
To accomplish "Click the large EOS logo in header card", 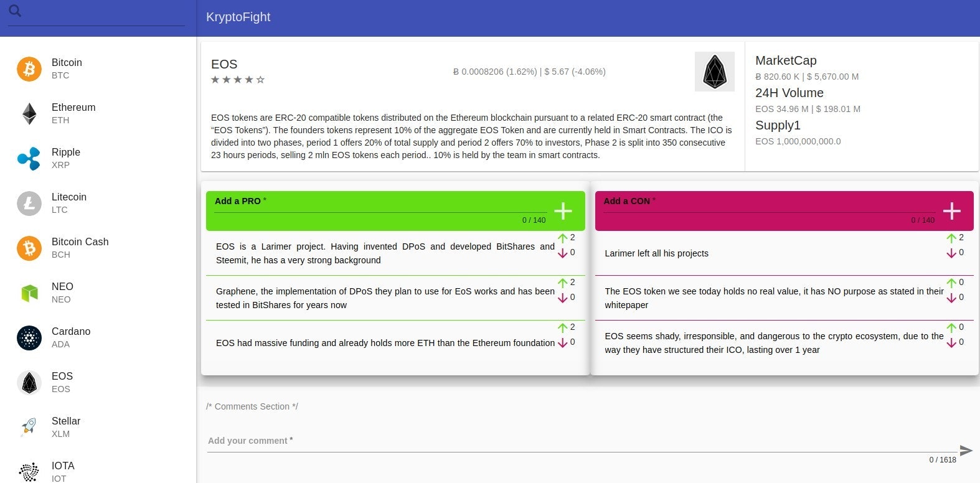I will (x=715, y=72).
